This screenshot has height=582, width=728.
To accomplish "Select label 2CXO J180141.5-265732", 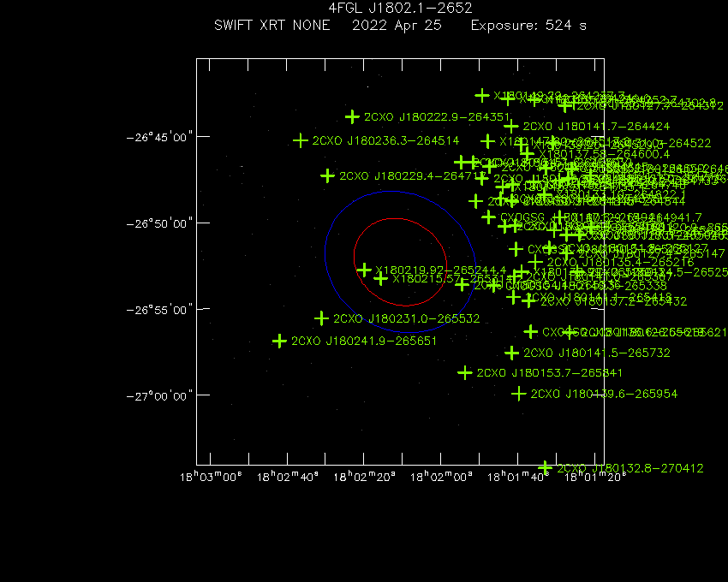I will pos(597,353).
